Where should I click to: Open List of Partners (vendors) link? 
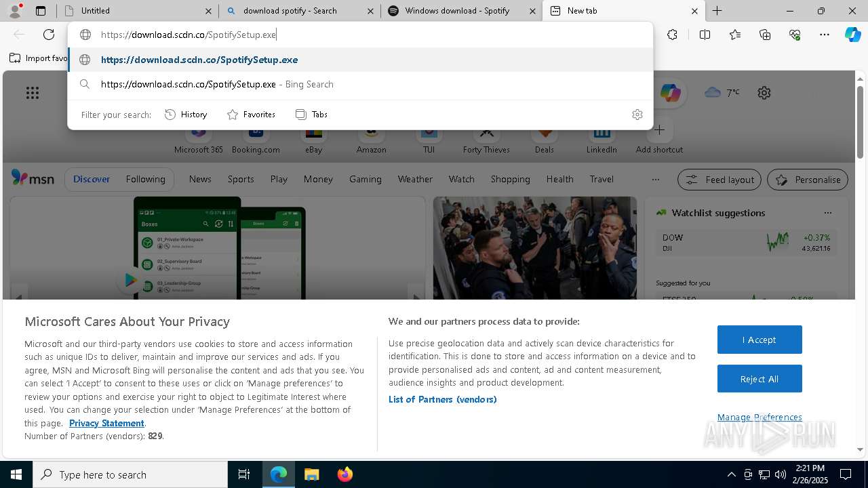click(x=442, y=399)
